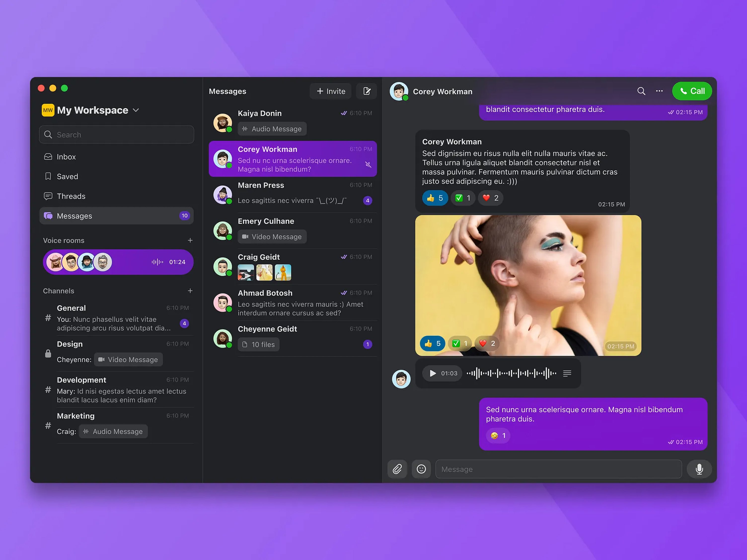Screen dimensions: 747x560
Task: Toggle thumbs up reaction on text message
Action: coord(435,198)
